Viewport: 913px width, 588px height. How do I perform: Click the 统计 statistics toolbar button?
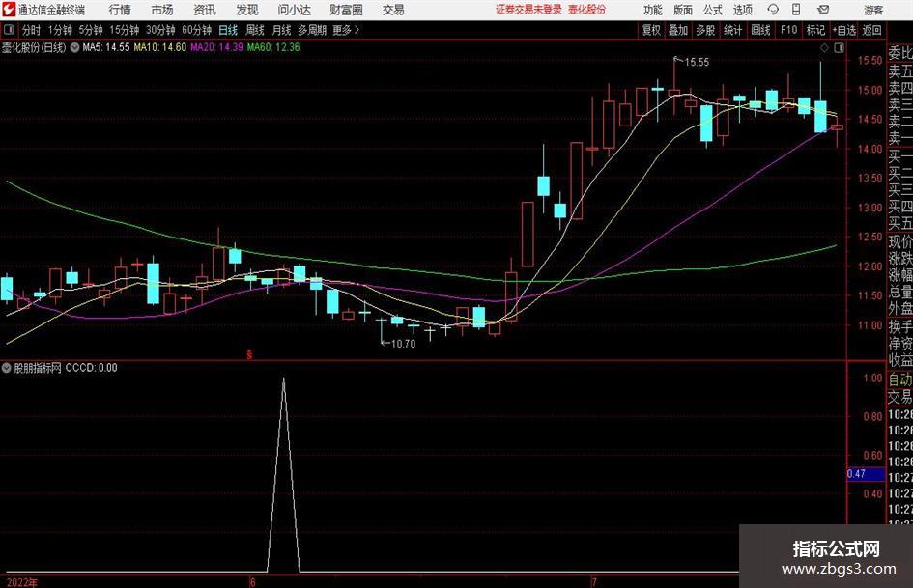coord(732,30)
